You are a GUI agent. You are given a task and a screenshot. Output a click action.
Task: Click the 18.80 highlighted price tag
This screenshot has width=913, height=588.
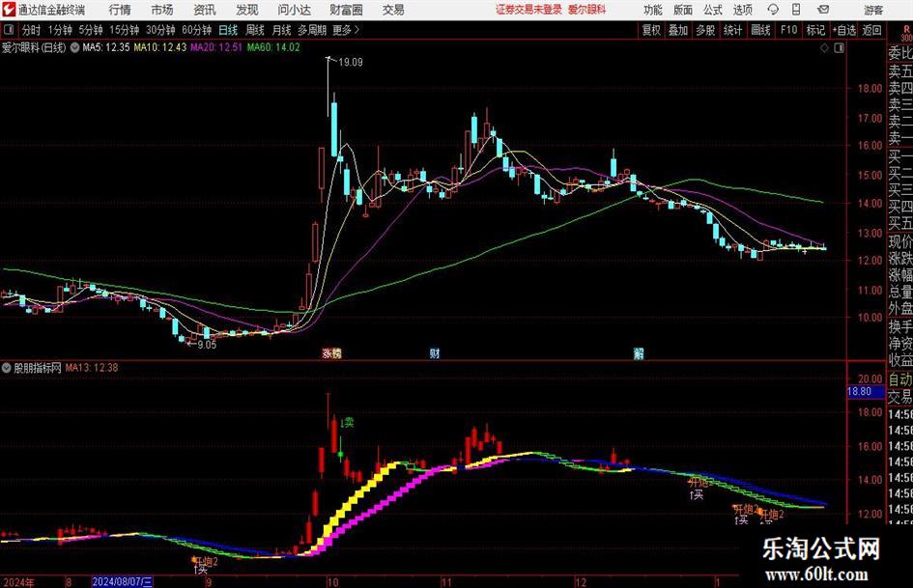coord(865,391)
